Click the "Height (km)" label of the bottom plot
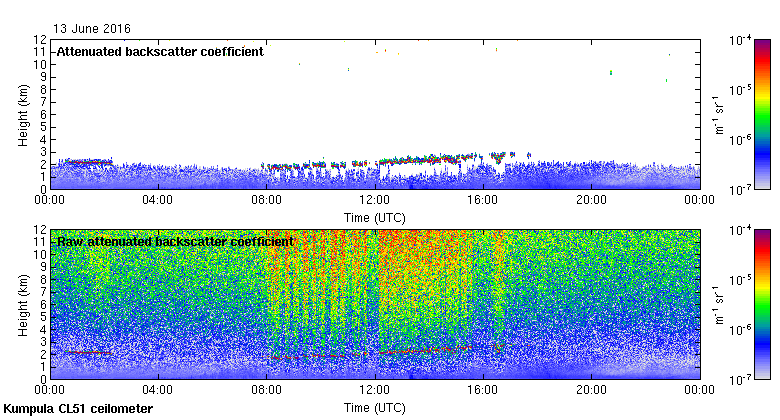This screenshot has width=780, height=420. [22, 304]
